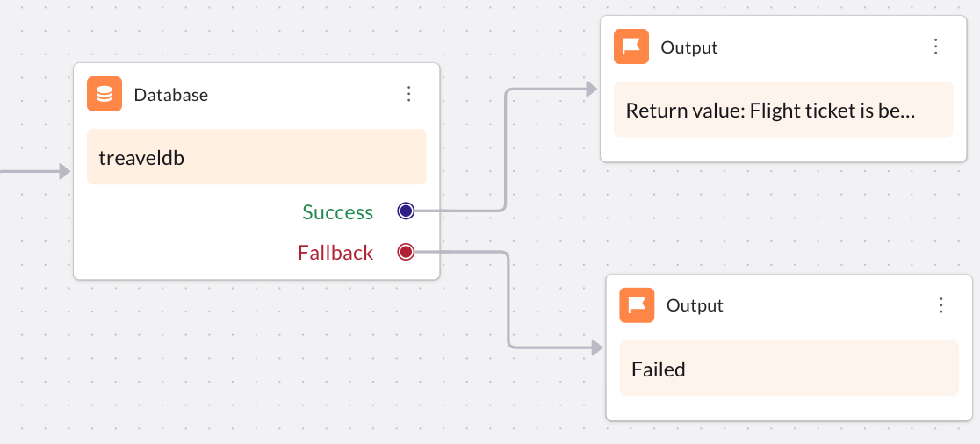The width and height of the screenshot is (980, 444).
Task: Click the arrowhead entering the top Output node
Action: pyautogui.click(x=591, y=89)
